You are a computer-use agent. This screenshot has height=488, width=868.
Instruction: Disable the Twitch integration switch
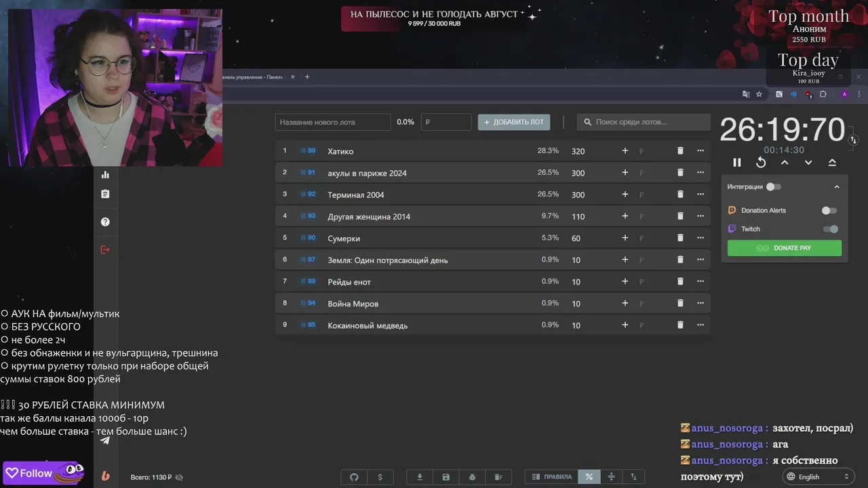[x=831, y=229]
